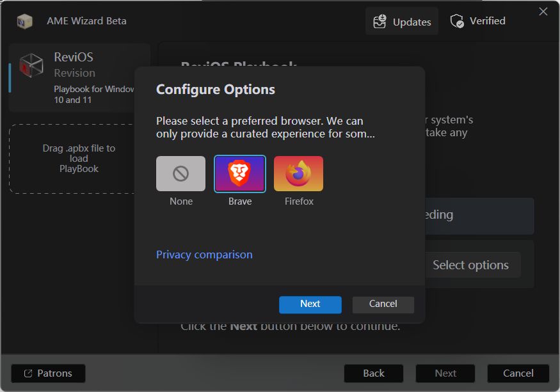Click the greyed Next button in bottom bar
This screenshot has height=392, width=560.
point(445,373)
